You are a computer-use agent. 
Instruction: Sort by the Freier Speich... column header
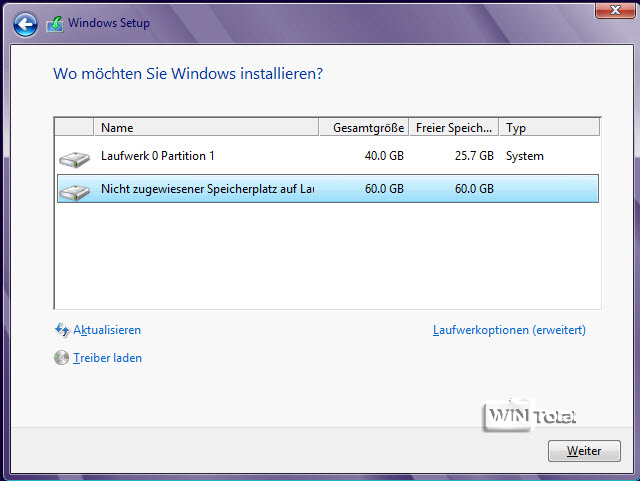454,127
